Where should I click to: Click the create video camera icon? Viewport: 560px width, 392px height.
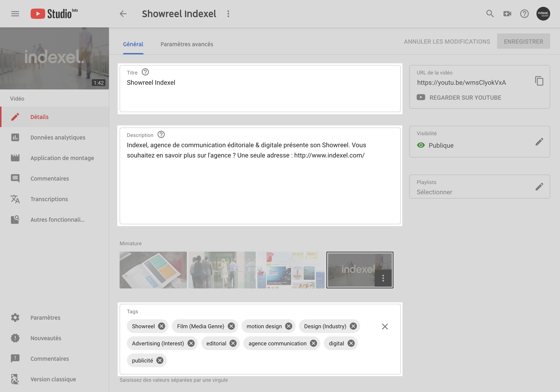(507, 14)
